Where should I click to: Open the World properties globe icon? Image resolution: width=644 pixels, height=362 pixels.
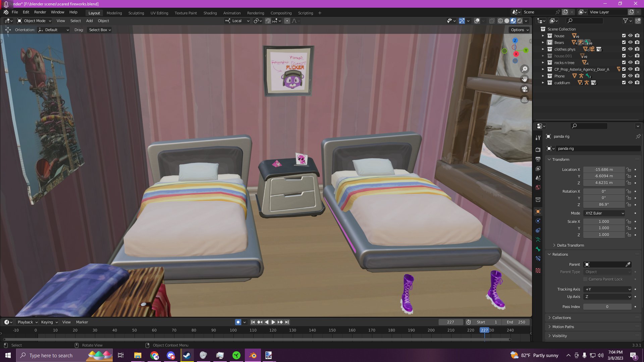(538, 187)
